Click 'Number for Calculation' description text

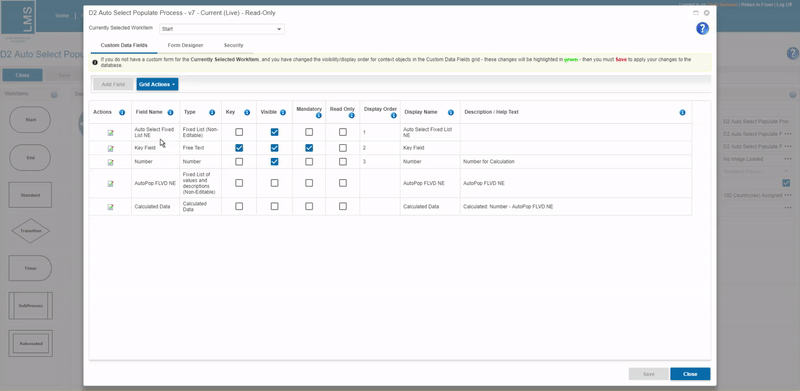pyautogui.click(x=489, y=162)
